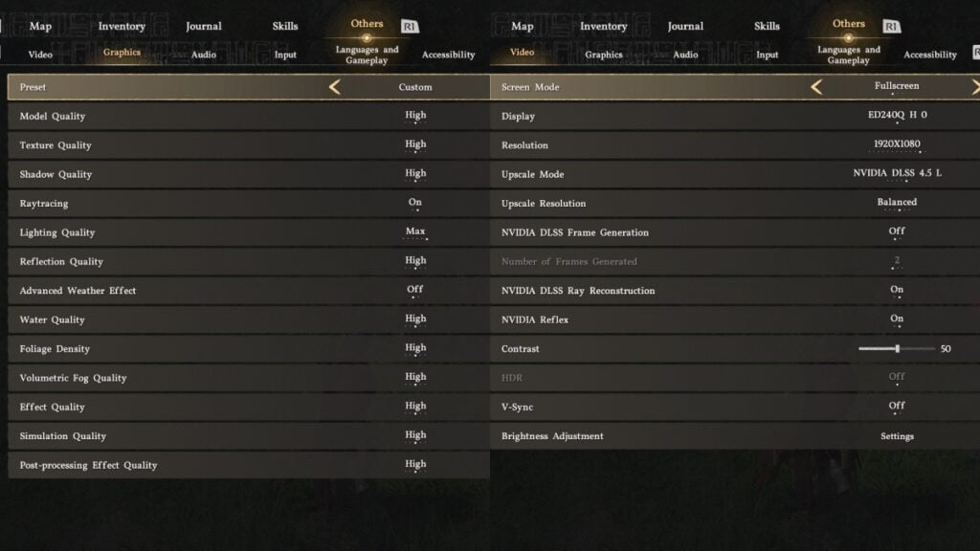Open the Journal menu

tap(203, 26)
